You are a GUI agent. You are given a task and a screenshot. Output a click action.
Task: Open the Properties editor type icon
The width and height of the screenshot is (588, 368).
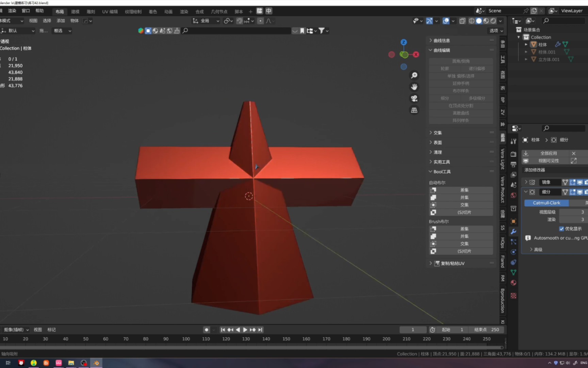click(x=515, y=128)
